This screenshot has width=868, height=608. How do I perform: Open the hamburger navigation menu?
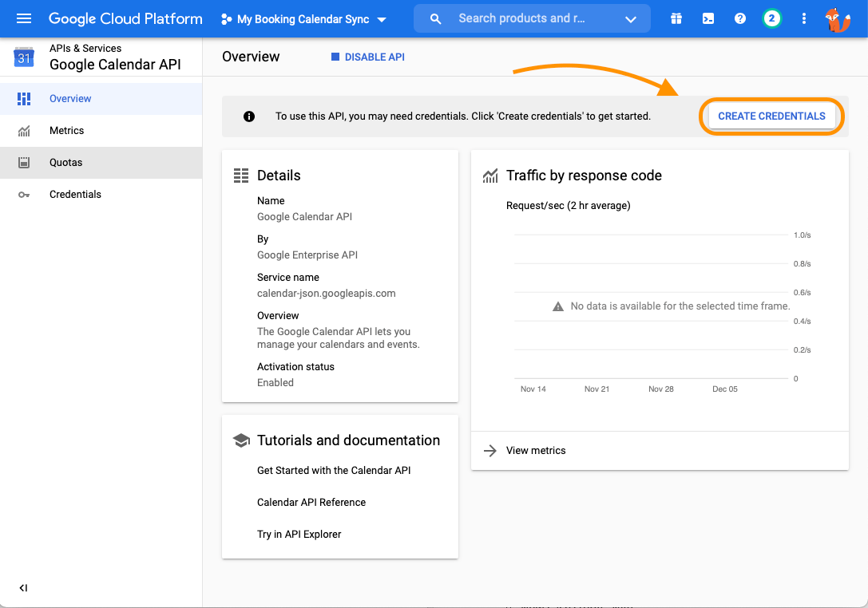pos(24,18)
